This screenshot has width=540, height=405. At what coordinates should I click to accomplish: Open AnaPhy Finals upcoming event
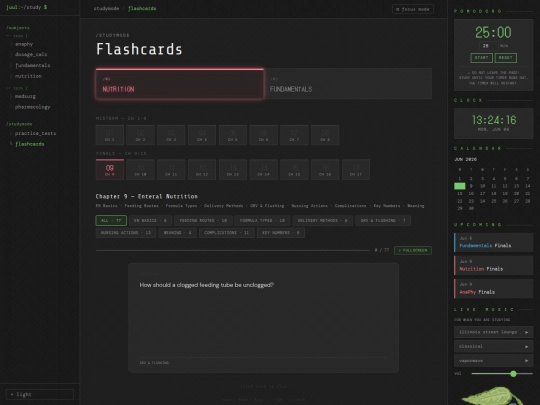click(x=493, y=289)
